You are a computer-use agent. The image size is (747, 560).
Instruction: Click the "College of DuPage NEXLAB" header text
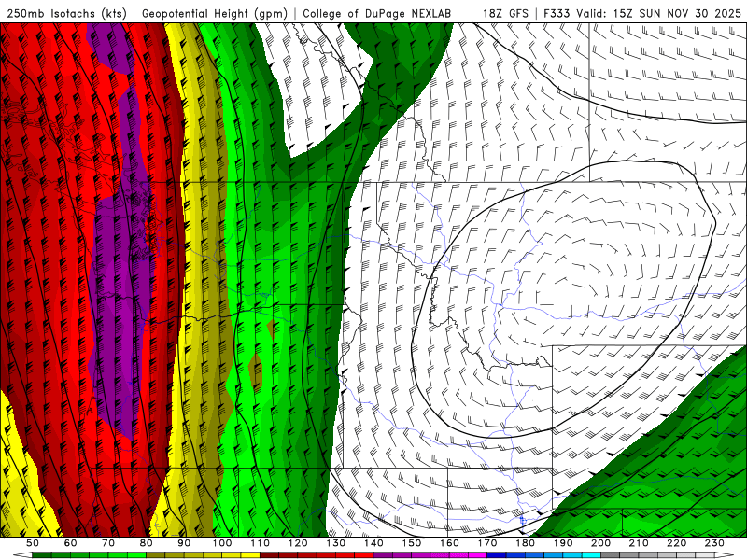tap(377, 13)
